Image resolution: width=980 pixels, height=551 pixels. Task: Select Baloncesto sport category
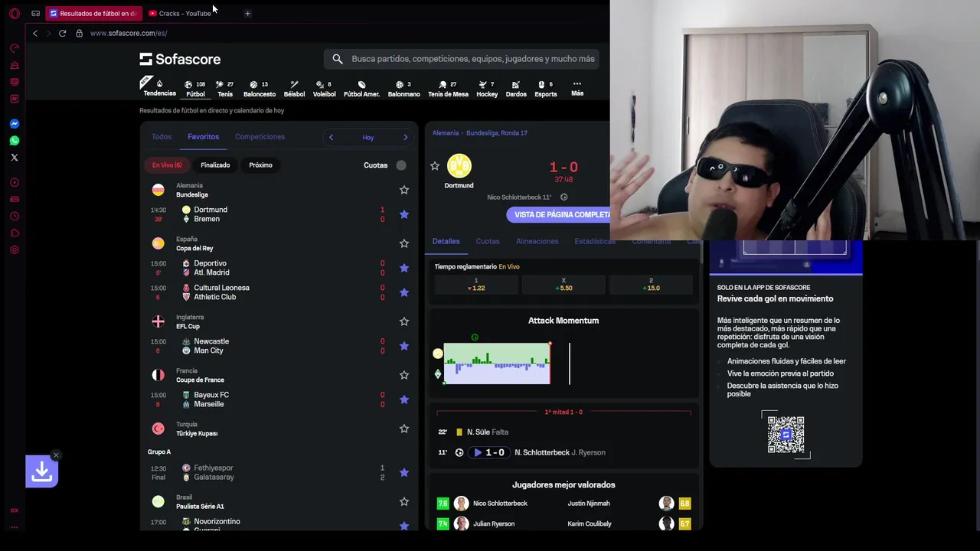[x=259, y=88]
